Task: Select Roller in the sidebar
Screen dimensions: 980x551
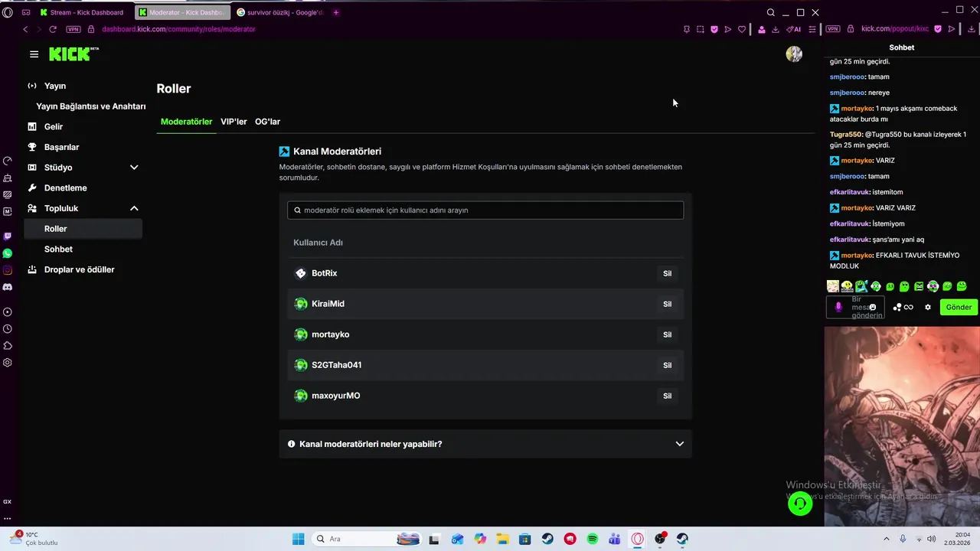Action: [83, 229]
